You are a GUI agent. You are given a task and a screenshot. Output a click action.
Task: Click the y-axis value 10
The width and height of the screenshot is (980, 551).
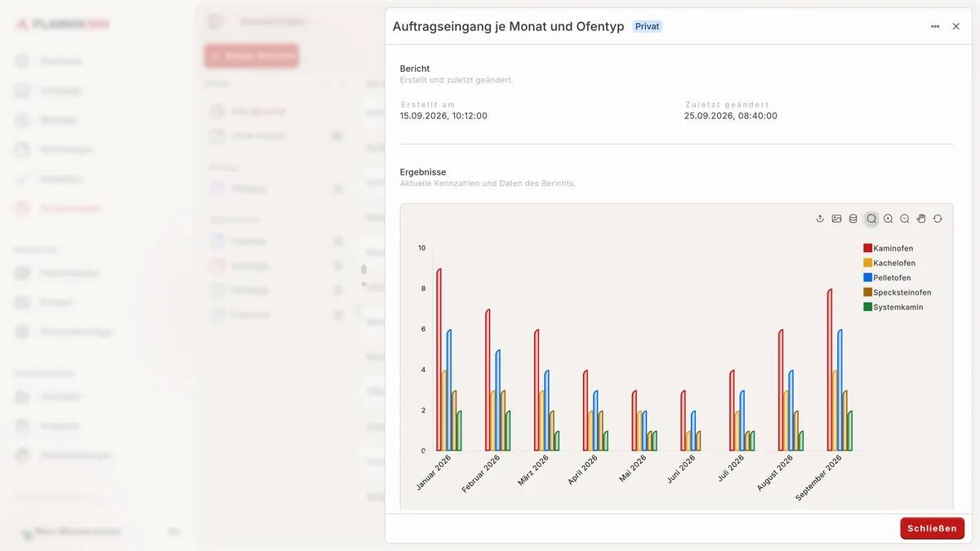(421, 248)
